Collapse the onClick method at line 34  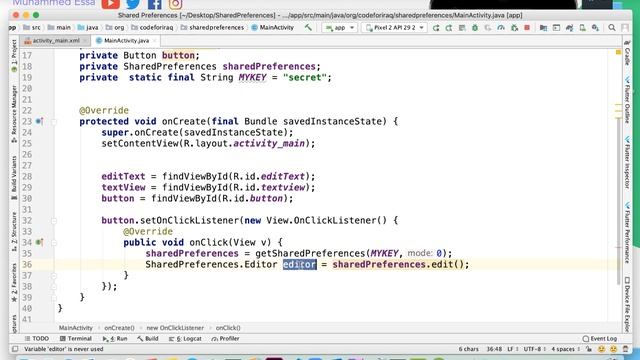pos(54,242)
